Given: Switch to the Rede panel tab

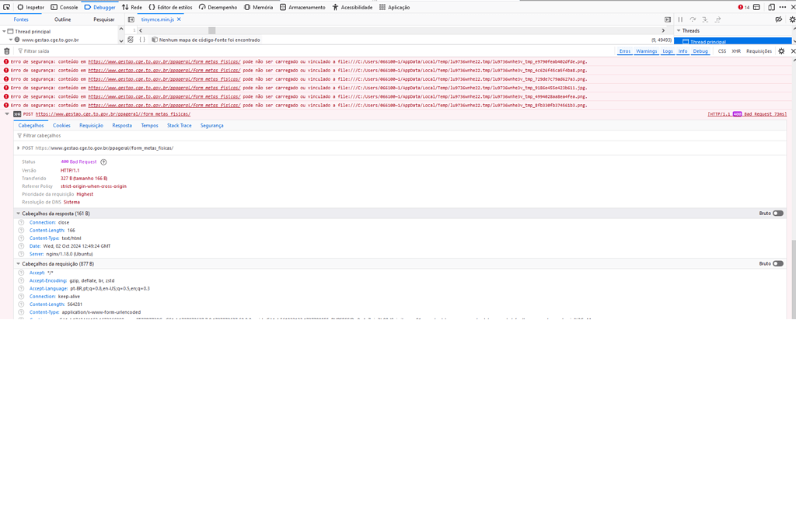Looking at the screenshot, I should 131,7.
